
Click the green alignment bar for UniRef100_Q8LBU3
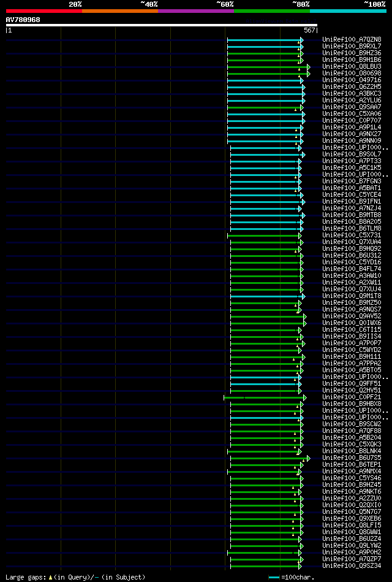pyautogui.click(x=268, y=67)
